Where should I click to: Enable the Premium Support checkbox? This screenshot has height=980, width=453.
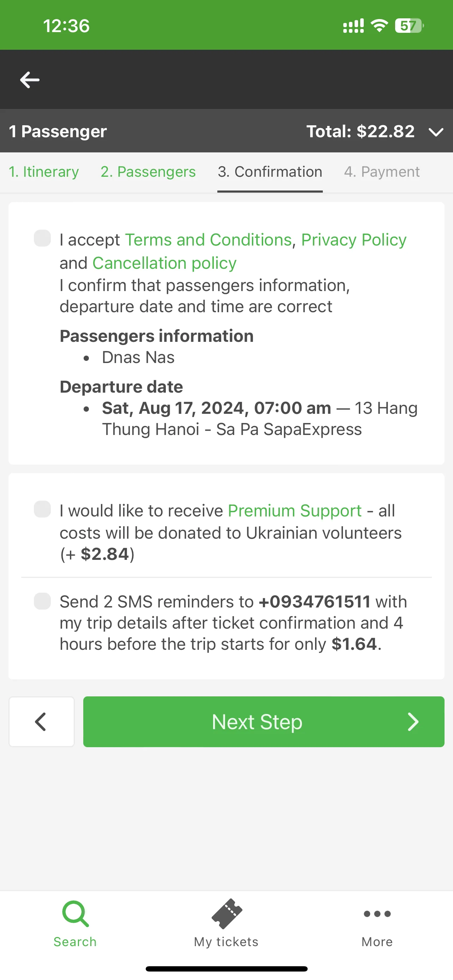(x=42, y=509)
